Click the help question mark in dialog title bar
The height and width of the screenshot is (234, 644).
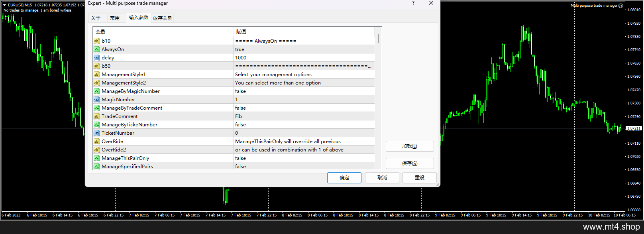click(x=413, y=3)
